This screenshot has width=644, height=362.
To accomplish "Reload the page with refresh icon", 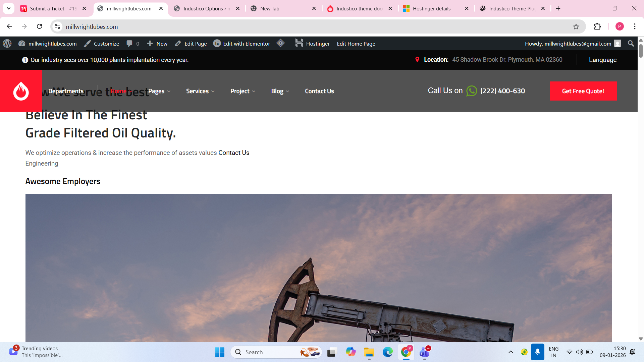I will [x=40, y=26].
